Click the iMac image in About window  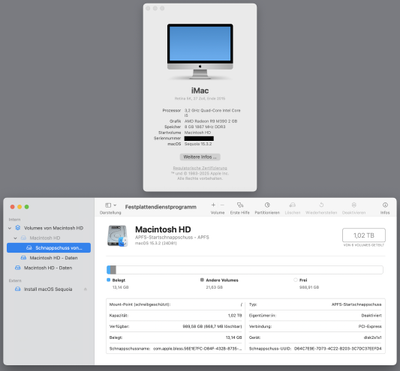click(200, 51)
